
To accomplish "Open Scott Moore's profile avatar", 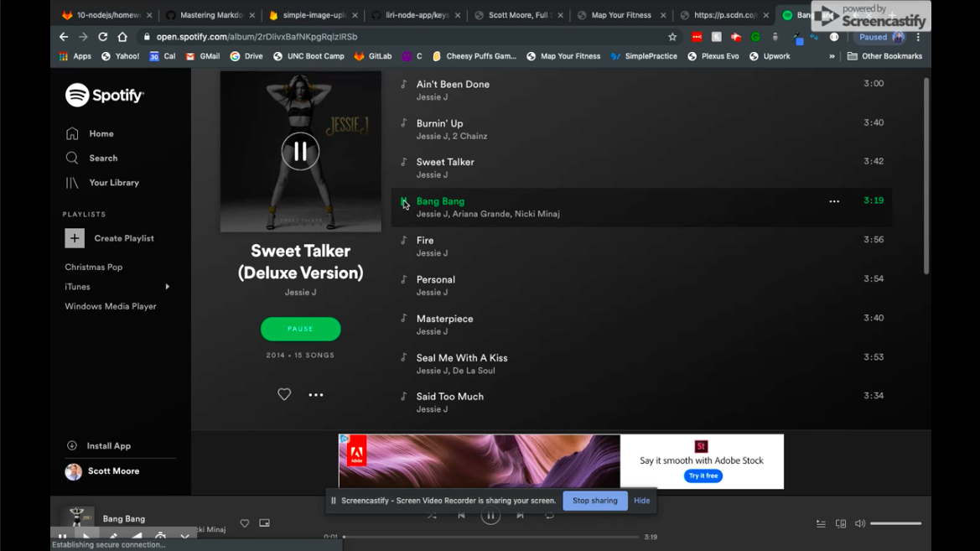I will coord(73,471).
